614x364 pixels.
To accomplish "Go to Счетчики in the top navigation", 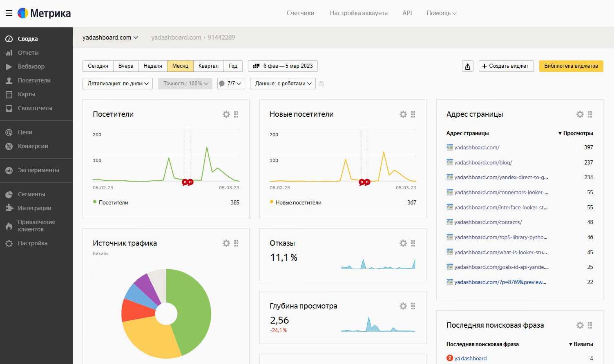I will point(300,13).
